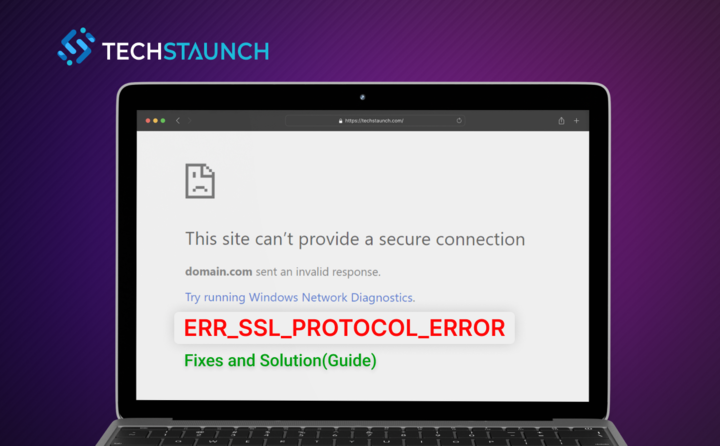Viewport: 720px width, 446px height.
Task: Select the bold domain.com text
Action: pos(219,271)
